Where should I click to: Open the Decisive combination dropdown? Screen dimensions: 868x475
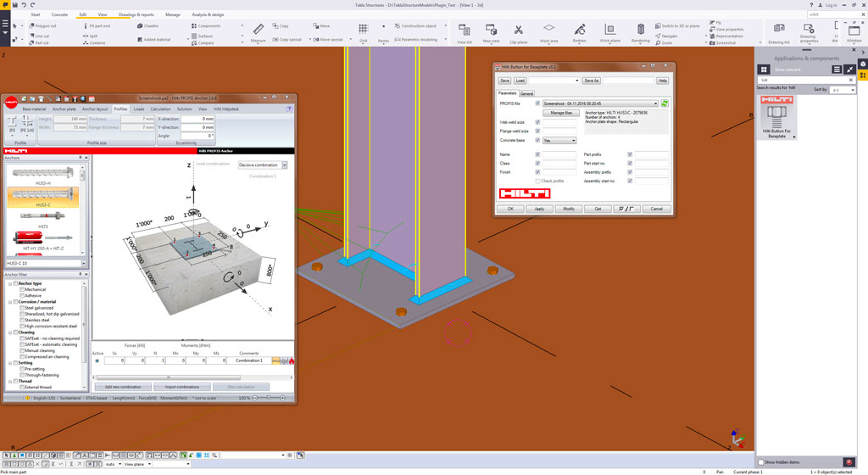(x=263, y=165)
